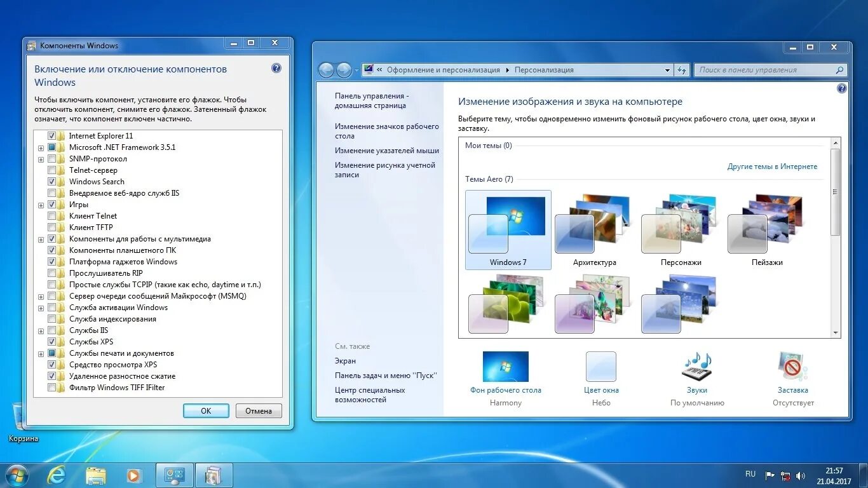
Task: Open Центр специальных возможностей link
Action: click(370, 395)
